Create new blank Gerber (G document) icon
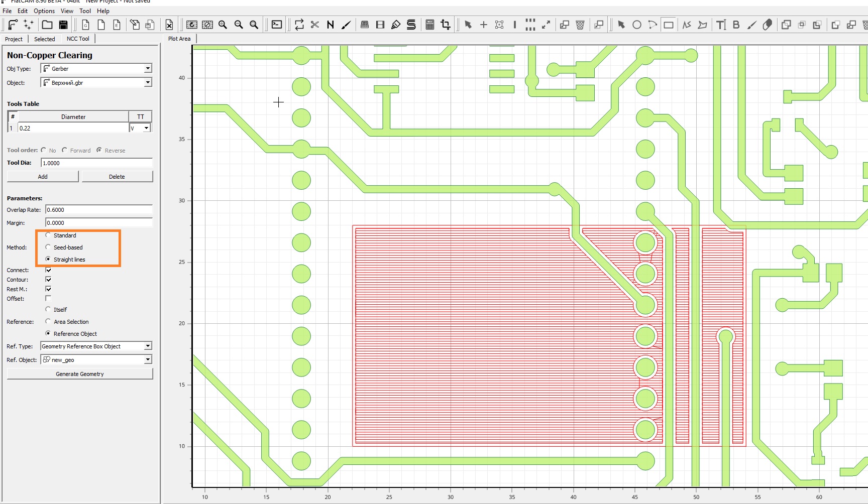This screenshot has height=504, width=868. 85,25
